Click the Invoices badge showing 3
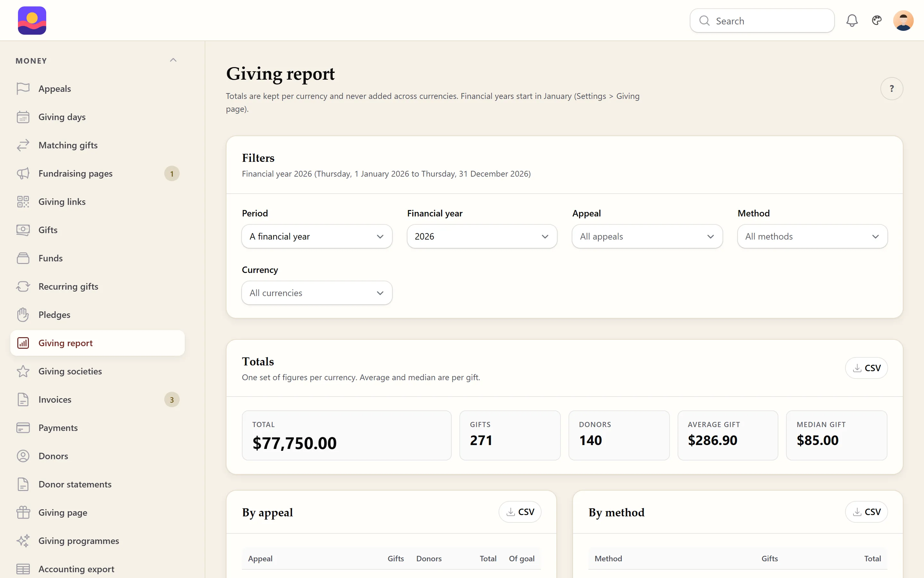 pos(172,399)
